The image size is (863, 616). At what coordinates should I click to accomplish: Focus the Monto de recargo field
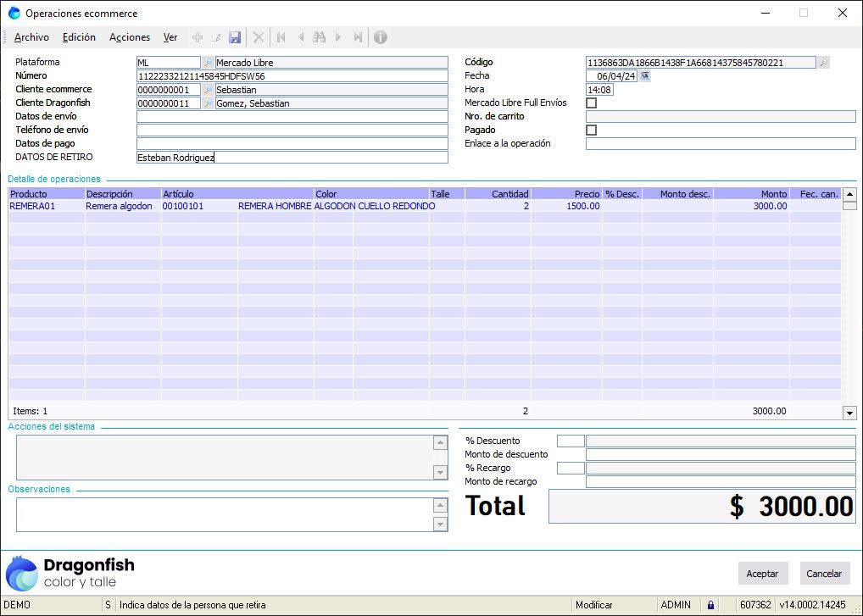pos(721,482)
